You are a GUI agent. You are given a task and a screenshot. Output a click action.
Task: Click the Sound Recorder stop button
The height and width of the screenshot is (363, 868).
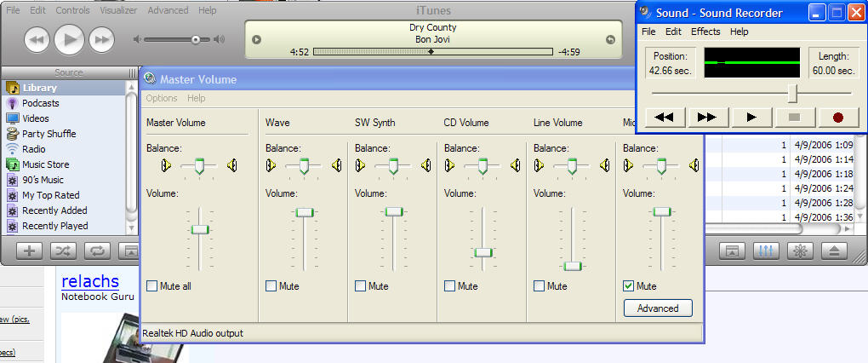(x=794, y=117)
